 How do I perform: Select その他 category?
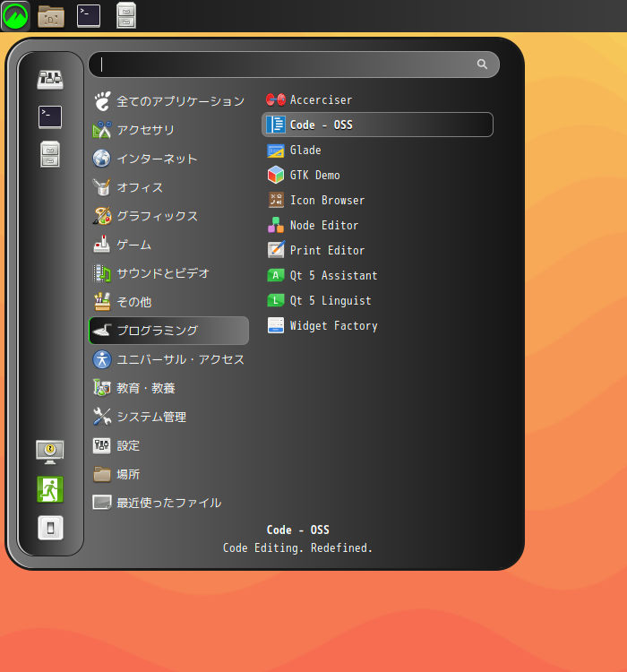(169, 302)
